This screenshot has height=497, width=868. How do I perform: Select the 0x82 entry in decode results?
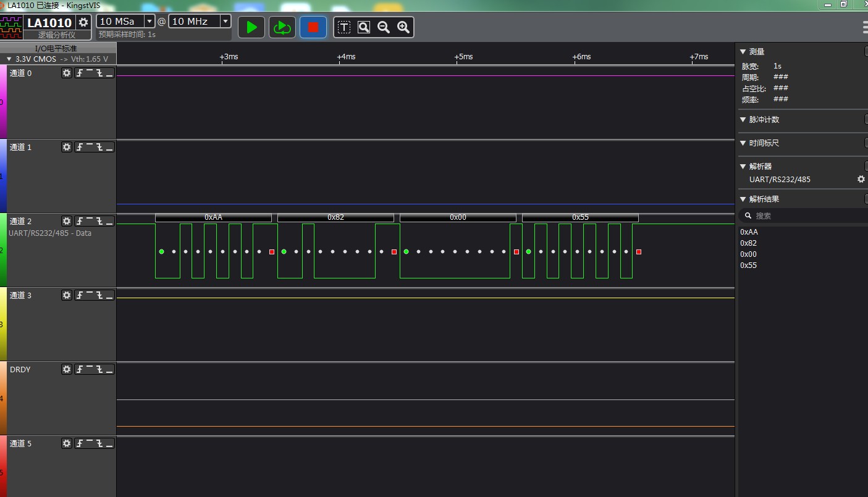click(748, 243)
